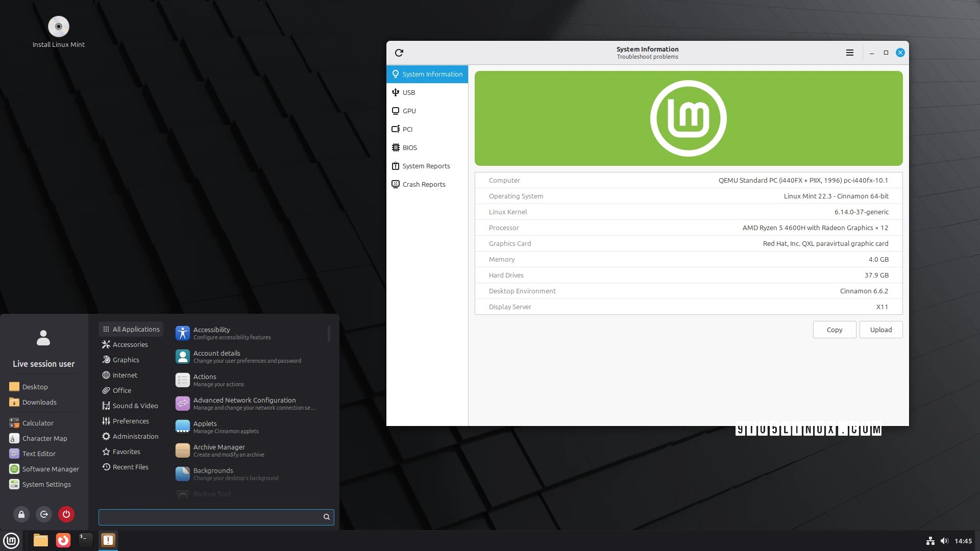This screenshot has width=980, height=551.
Task: Click the lock screen icon
Action: click(x=21, y=514)
